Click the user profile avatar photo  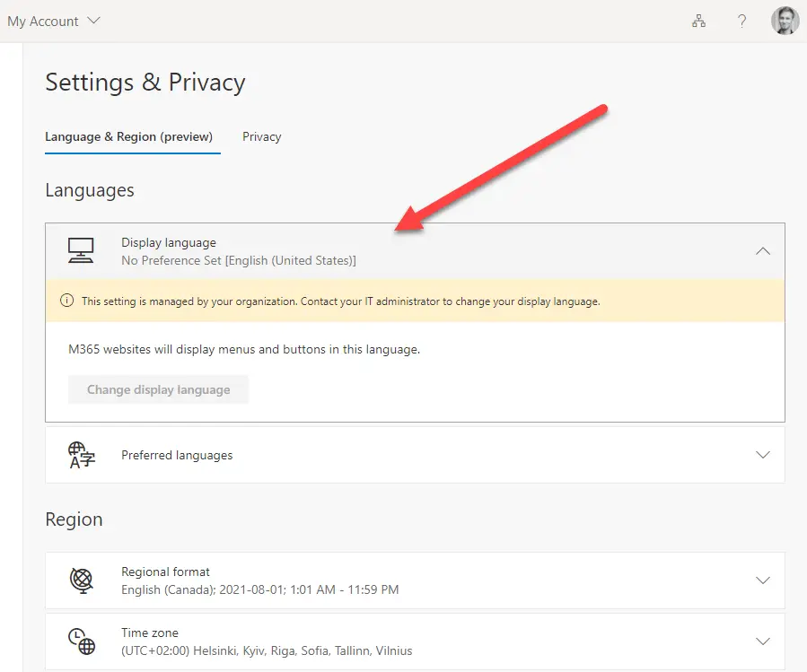pos(785,21)
